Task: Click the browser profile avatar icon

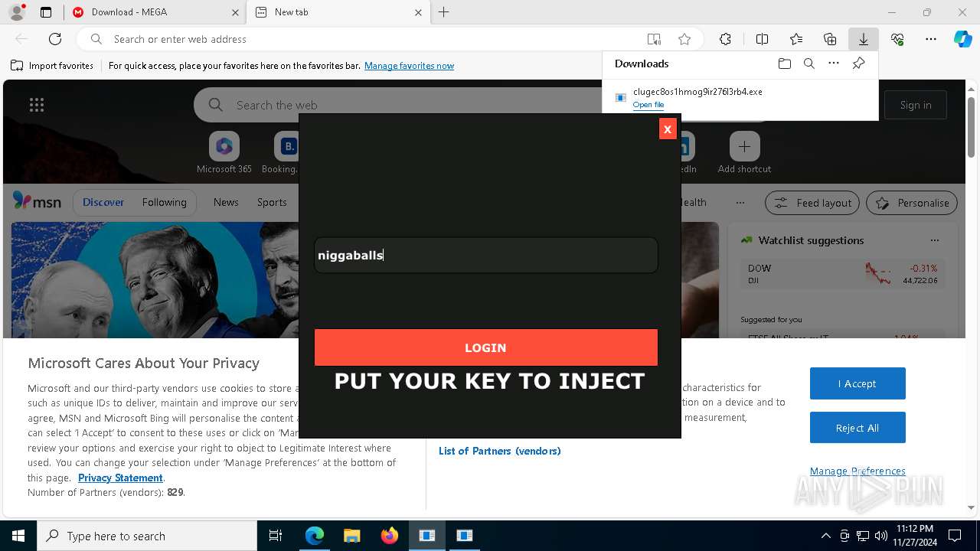Action: click(x=17, y=12)
